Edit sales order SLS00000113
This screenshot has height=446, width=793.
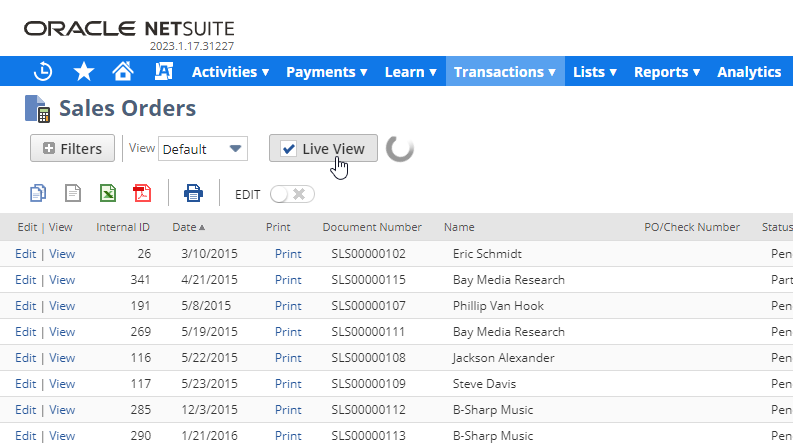25,436
